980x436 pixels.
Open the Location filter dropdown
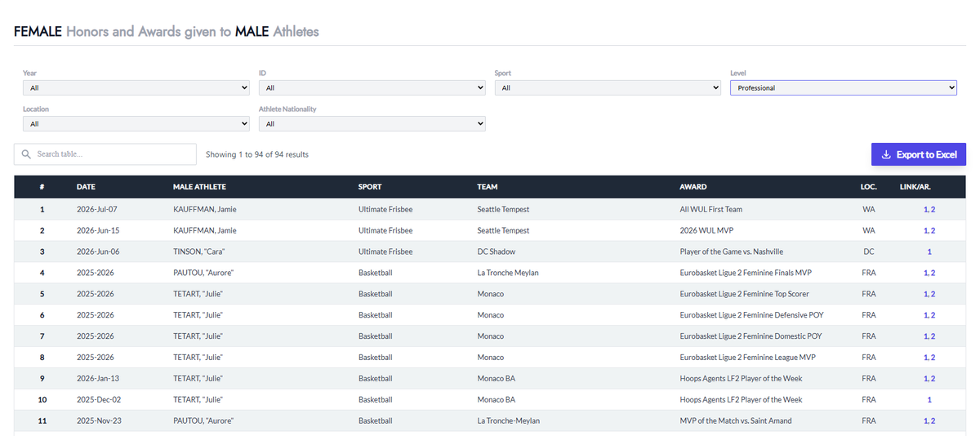(x=136, y=123)
